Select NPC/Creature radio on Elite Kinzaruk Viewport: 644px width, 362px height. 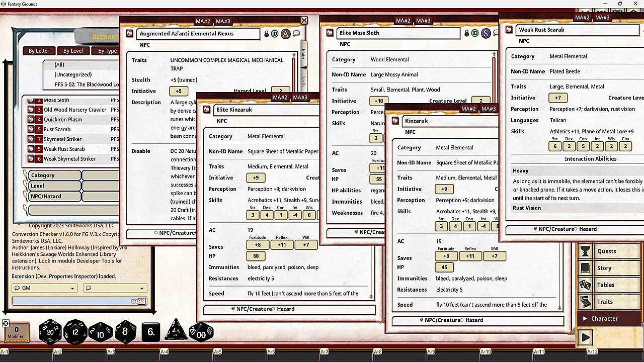tap(233, 309)
